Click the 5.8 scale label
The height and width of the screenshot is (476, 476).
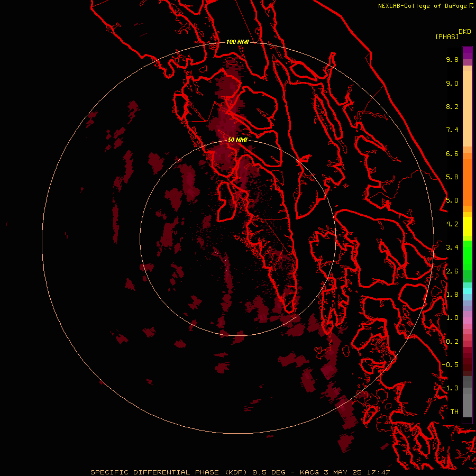coord(452,177)
